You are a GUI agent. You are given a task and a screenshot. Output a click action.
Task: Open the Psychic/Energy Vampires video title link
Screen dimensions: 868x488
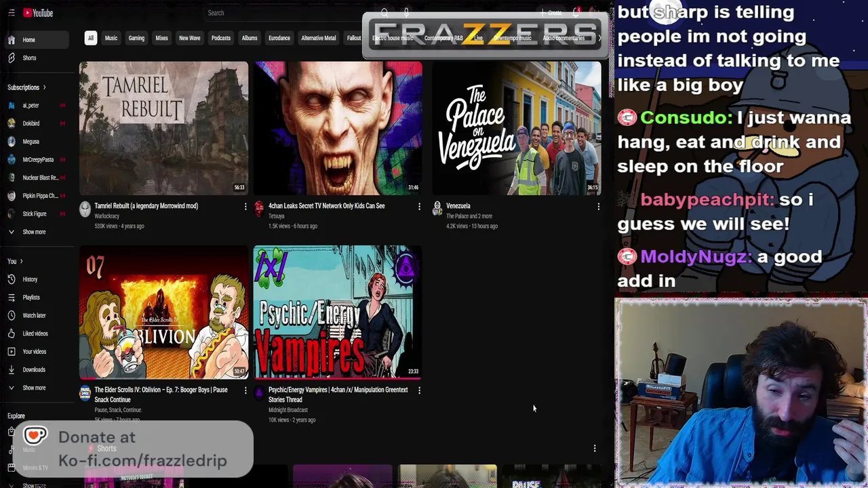click(x=338, y=394)
